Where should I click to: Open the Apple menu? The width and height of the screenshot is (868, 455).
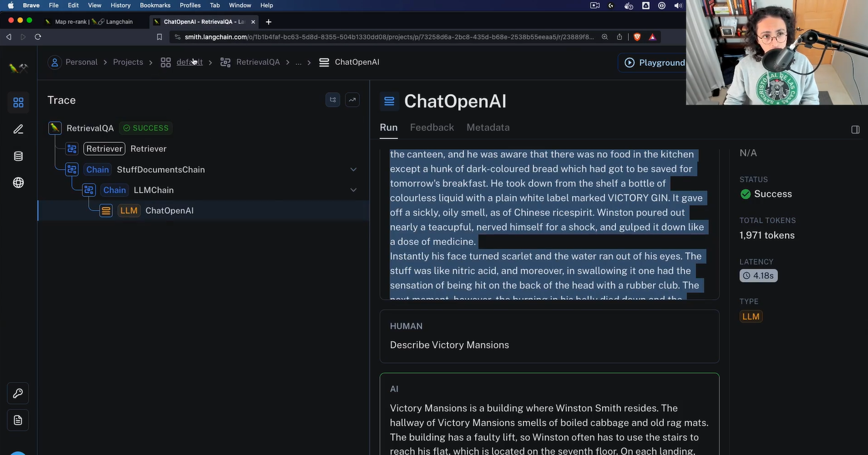click(10, 5)
